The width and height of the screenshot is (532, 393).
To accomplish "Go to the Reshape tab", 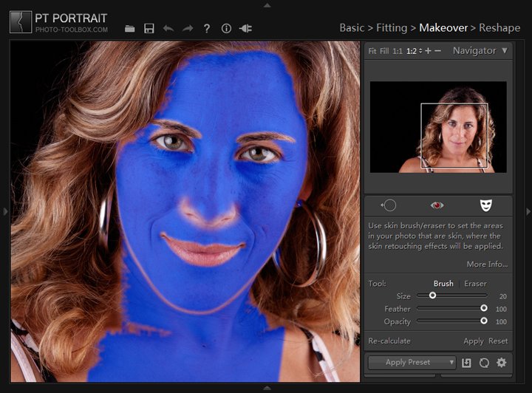I will tap(499, 28).
